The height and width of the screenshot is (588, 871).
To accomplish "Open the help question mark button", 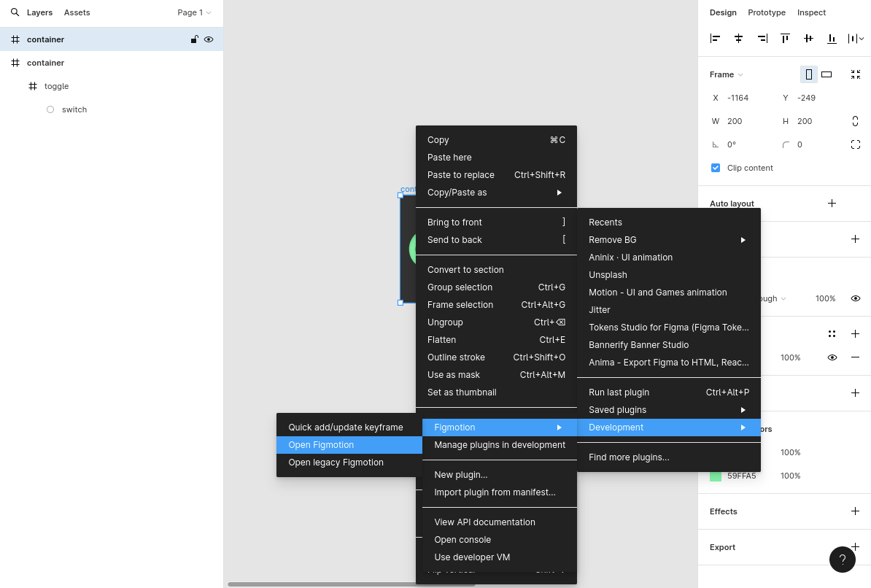I will point(842,559).
